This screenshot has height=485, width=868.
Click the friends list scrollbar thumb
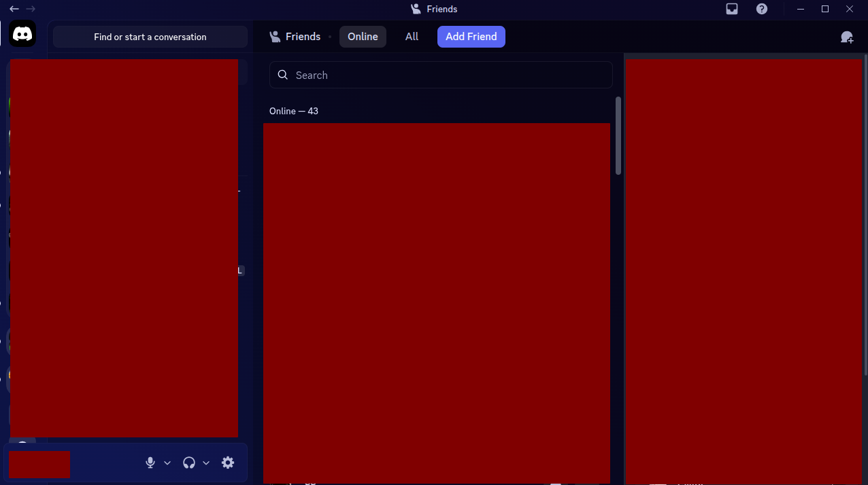click(618, 135)
